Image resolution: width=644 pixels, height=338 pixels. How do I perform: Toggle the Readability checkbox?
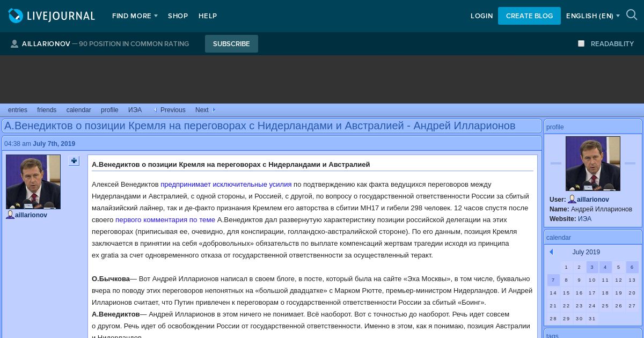(581, 43)
